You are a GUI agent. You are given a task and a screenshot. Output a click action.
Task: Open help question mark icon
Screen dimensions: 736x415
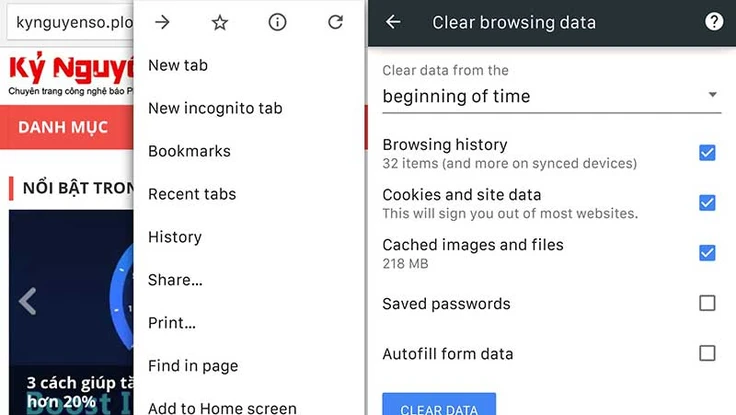point(714,22)
